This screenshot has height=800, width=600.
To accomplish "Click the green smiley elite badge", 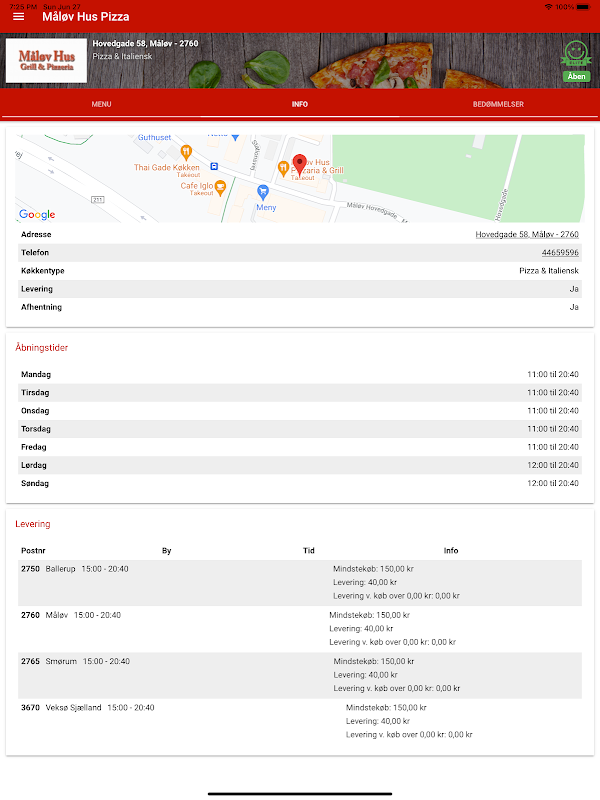I will point(576,54).
